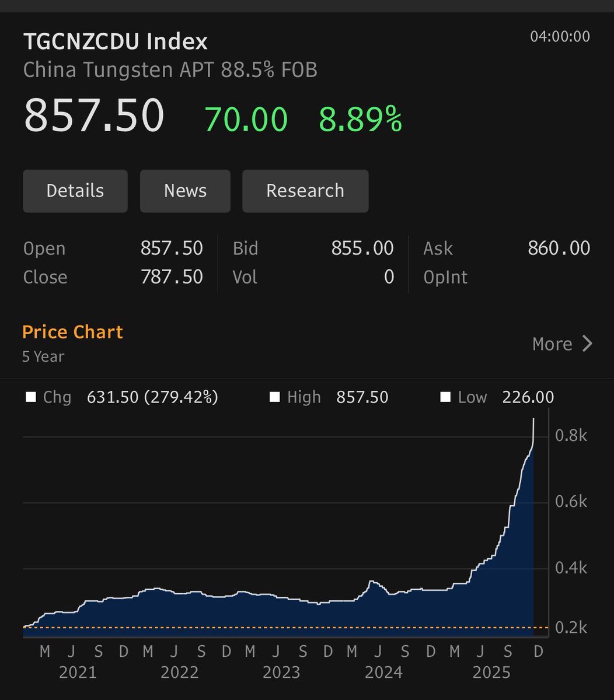Click the 0.2k axis label
This screenshot has height=700, width=614.
tap(570, 628)
